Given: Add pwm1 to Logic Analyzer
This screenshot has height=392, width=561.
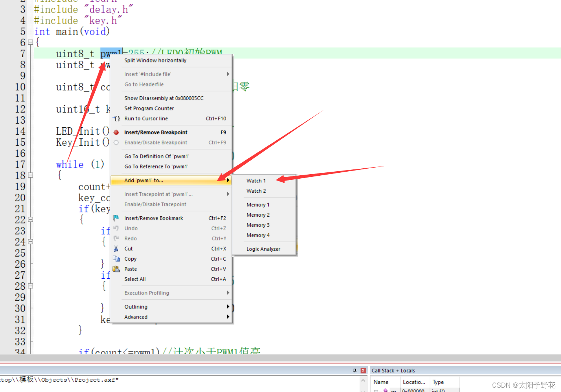Looking at the screenshot, I should [264, 249].
